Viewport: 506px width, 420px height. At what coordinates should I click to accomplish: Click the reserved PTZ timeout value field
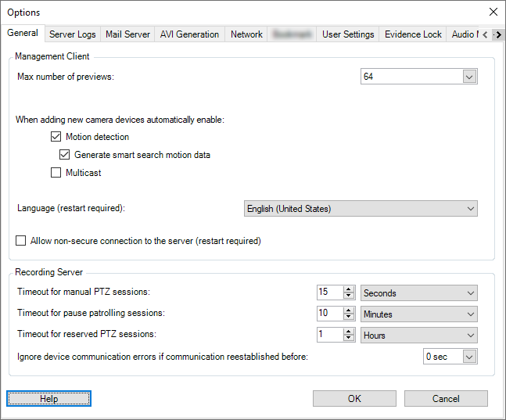point(329,336)
